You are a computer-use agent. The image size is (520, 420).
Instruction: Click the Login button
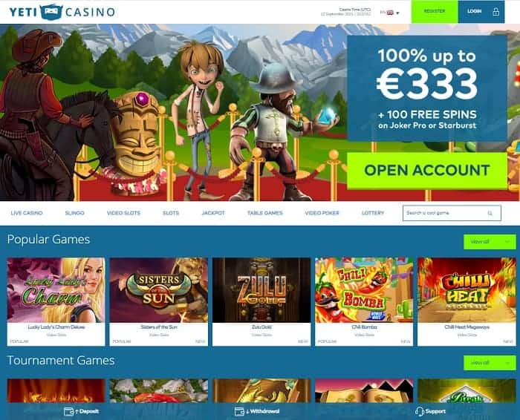click(x=481, y=12)
